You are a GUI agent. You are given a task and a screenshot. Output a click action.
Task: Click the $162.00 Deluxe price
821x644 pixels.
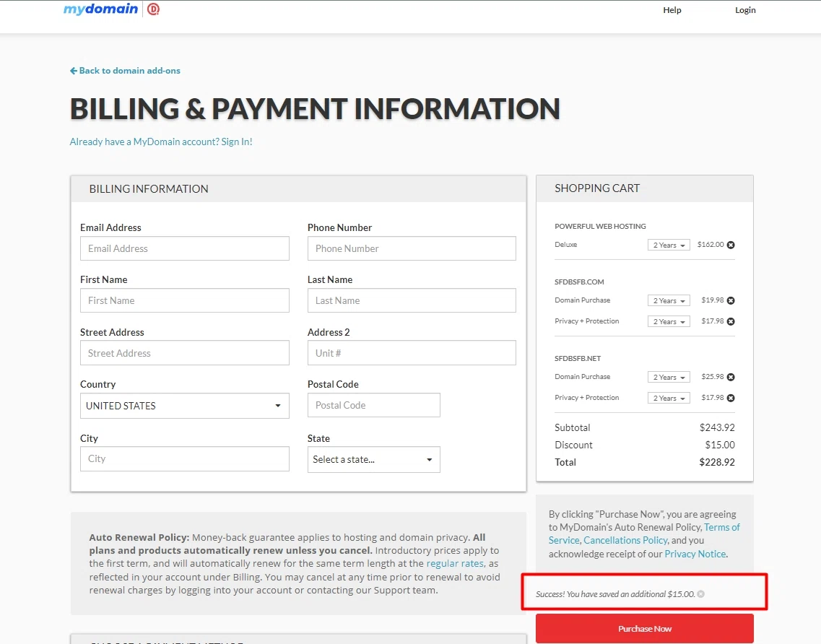(x=711, y=245)
